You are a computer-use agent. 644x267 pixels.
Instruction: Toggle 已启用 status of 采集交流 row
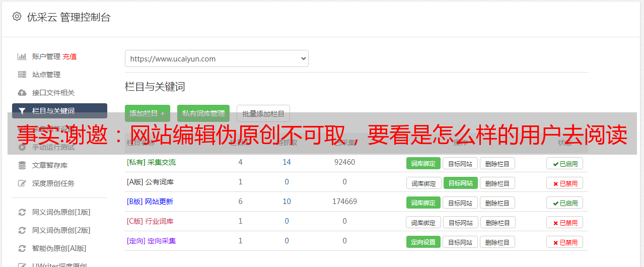pyautogui.click(x=565, y=163)
